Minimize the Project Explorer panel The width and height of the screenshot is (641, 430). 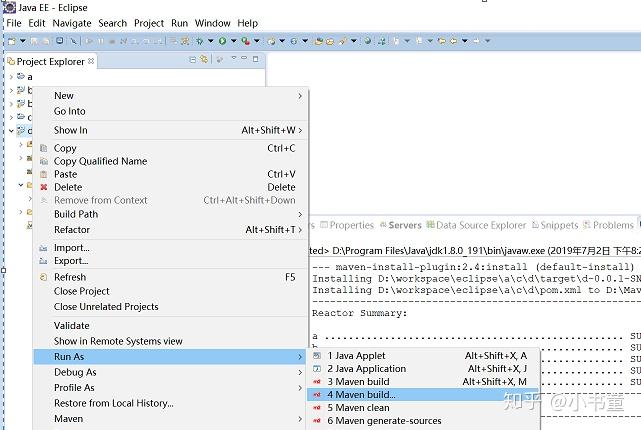[244, 58]
